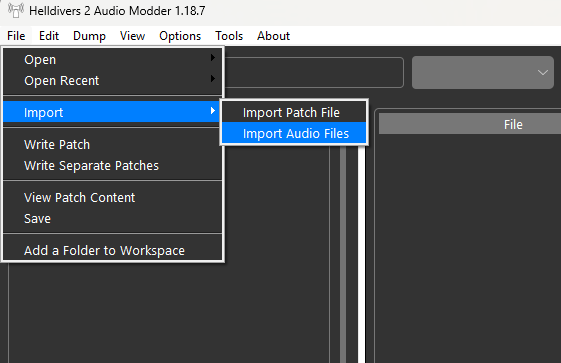The width and height of the screenshot is (561, 363).
Task: Choose Import Audio Files
Action: coord(294,133)
